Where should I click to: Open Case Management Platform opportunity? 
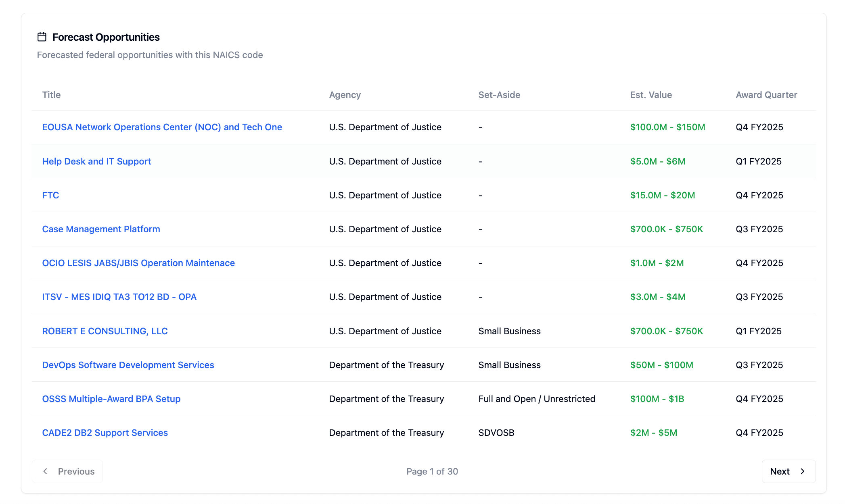click(x=101, y=229)
